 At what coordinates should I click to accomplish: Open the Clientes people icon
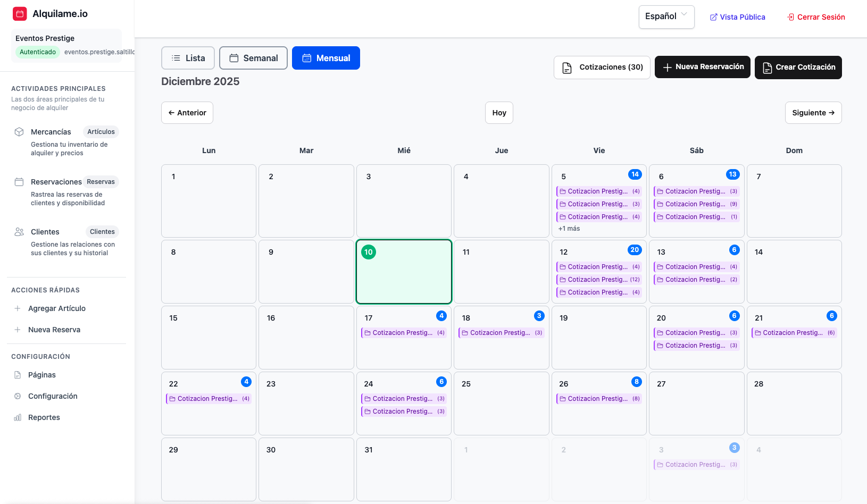19,232
